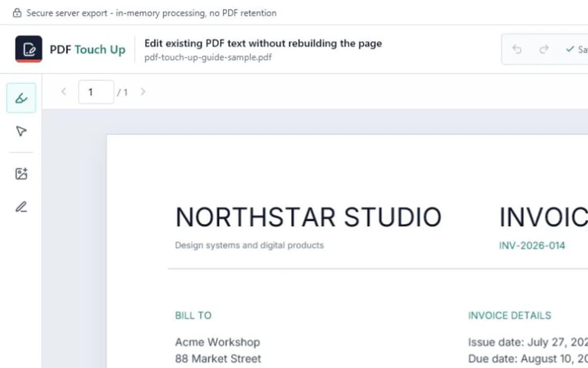This screenshot has width=588, height=368.
Task: Click 'Design systems and digital products' text
Action: tap(249, 245)
